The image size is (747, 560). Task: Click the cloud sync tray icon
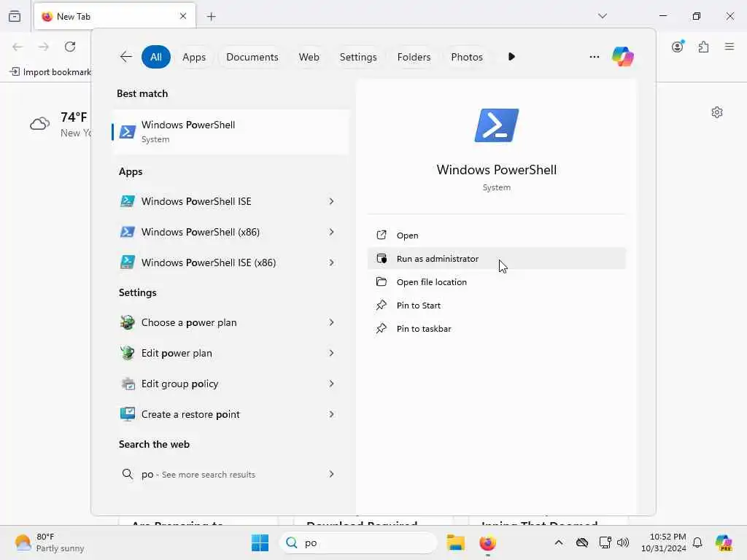(581, 542)
